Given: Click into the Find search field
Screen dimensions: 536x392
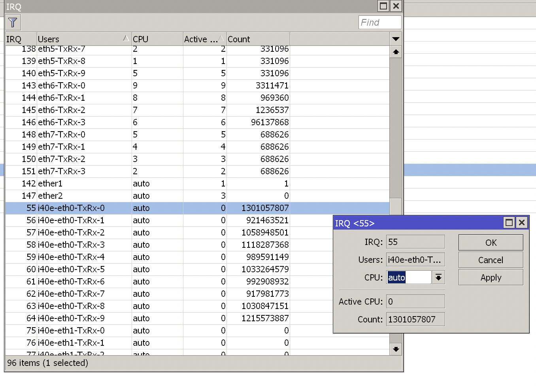Looking at the screenshot, I should pos(379,23).
